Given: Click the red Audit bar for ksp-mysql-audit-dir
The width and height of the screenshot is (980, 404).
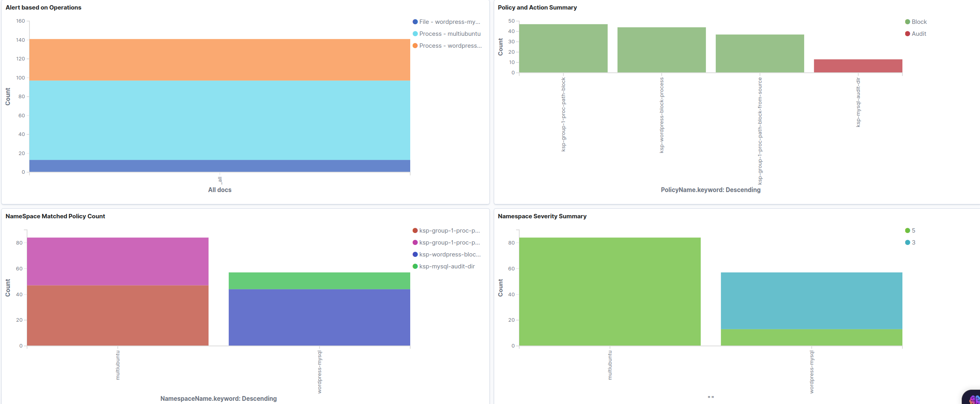Looking at the screenshot, I should pos(858,66).
